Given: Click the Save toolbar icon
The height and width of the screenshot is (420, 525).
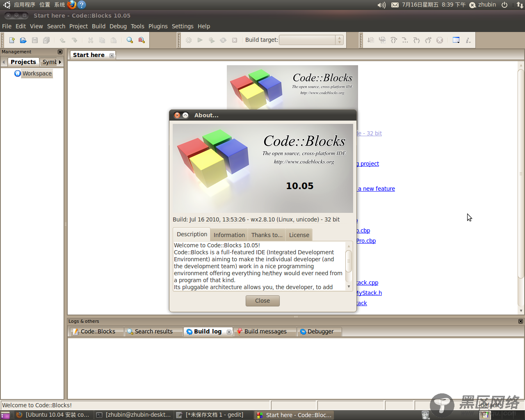Looking at the screenshot, I should click(x=35, y=40).
